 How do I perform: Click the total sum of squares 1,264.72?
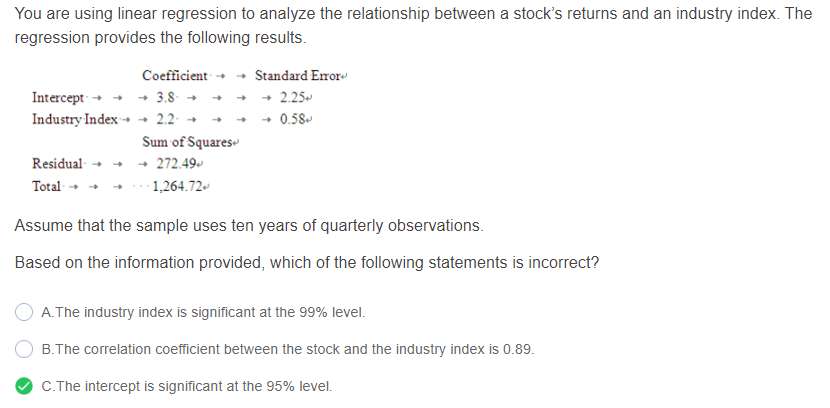pos(175,186)
